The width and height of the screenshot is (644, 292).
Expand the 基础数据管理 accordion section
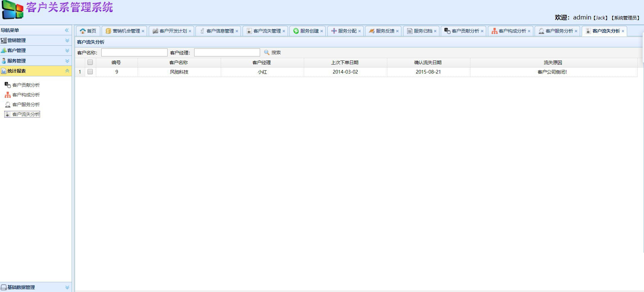tap(67, 287)
